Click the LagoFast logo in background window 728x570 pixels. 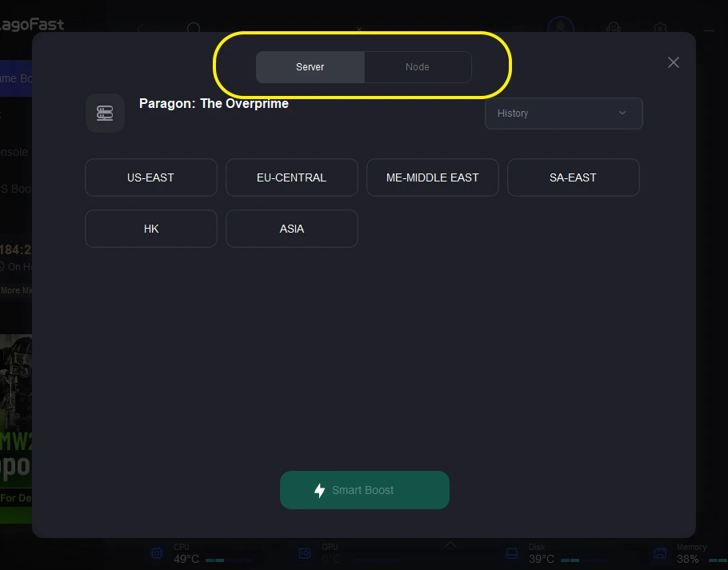[x=31, y=25]
